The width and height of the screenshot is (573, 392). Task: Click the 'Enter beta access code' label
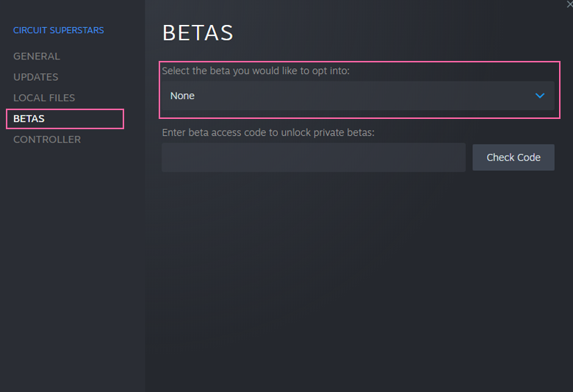click(x=268, y=133)
